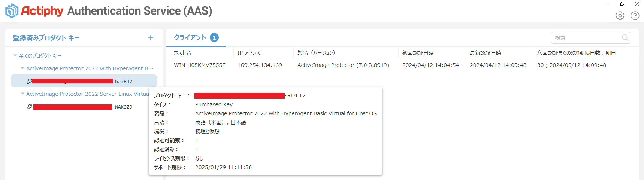
Task: Sort by IP アドレス column header
Action: (x=249, y=53)
